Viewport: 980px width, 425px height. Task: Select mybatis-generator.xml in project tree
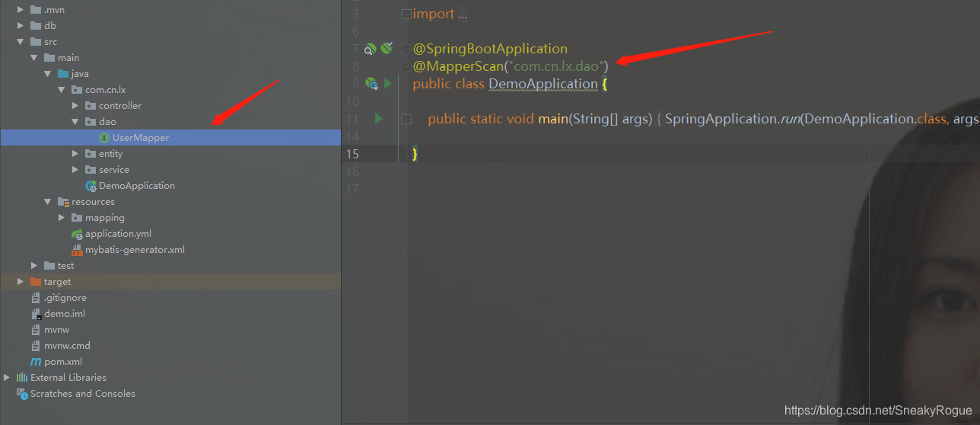click(170, 250)
